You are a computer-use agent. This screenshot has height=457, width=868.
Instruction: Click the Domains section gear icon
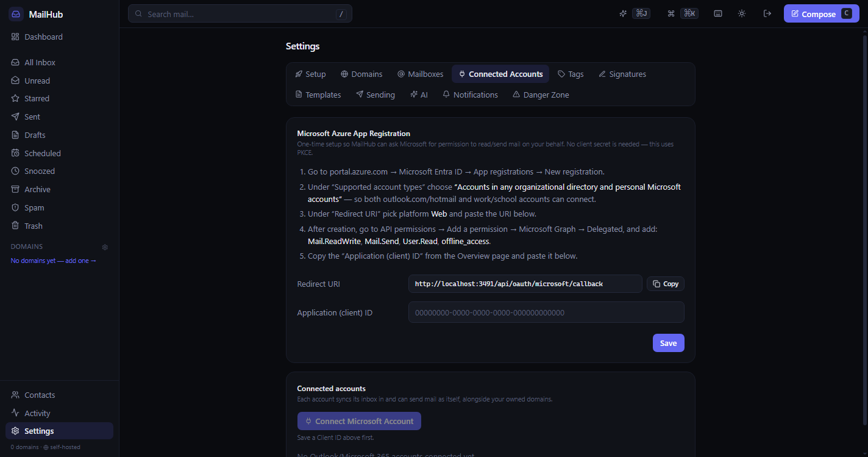[105, 247]
